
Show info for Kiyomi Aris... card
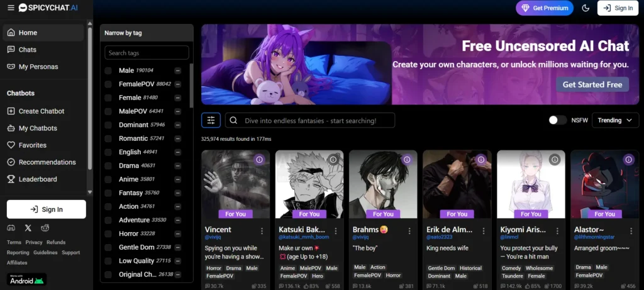[555, 159]
